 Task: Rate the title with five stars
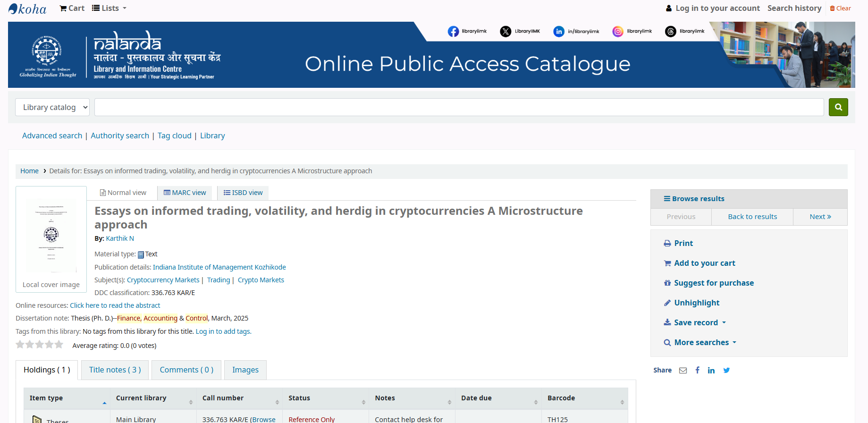click(x=59, y=345)
